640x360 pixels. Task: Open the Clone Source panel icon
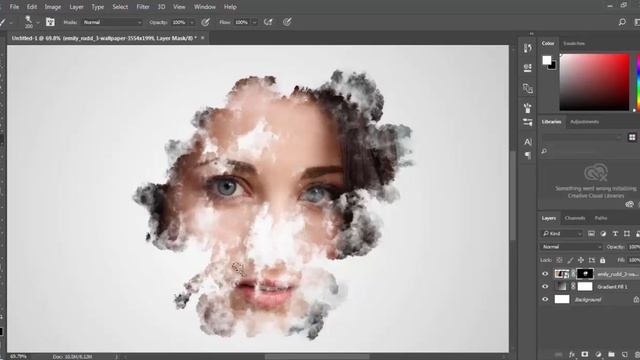pyautogui.click(x=527, y=88)
